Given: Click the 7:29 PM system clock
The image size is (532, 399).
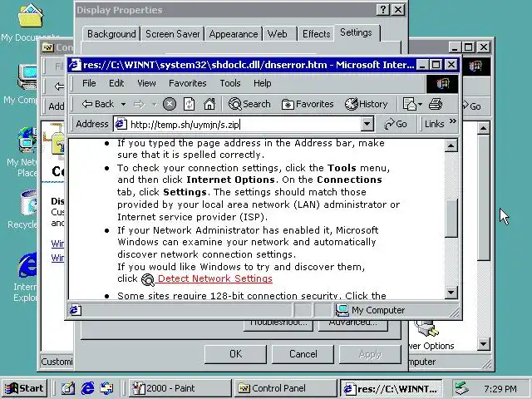Looking at the screenshot, I should coord(500,388).
